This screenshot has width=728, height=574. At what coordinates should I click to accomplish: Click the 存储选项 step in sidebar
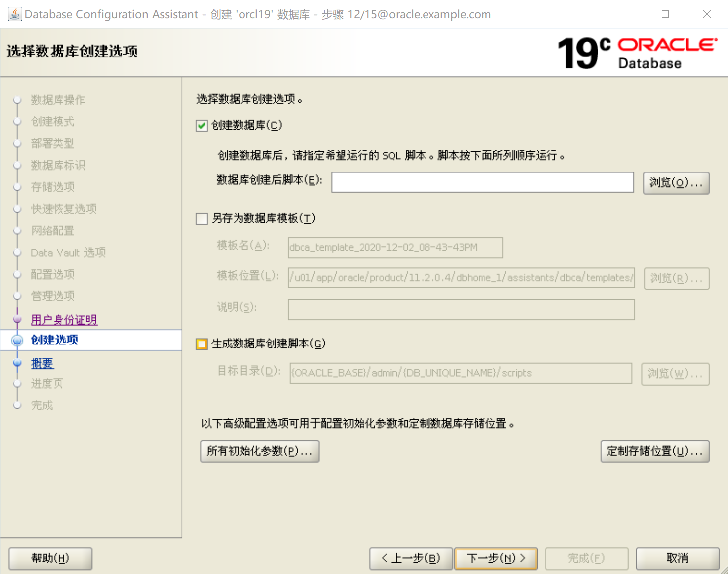(x=53, y=187)
